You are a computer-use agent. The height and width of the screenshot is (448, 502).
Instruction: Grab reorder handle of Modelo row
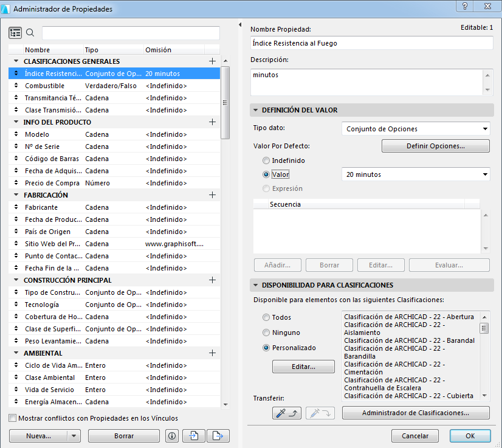pyautogui.click(x=16, y=134)
